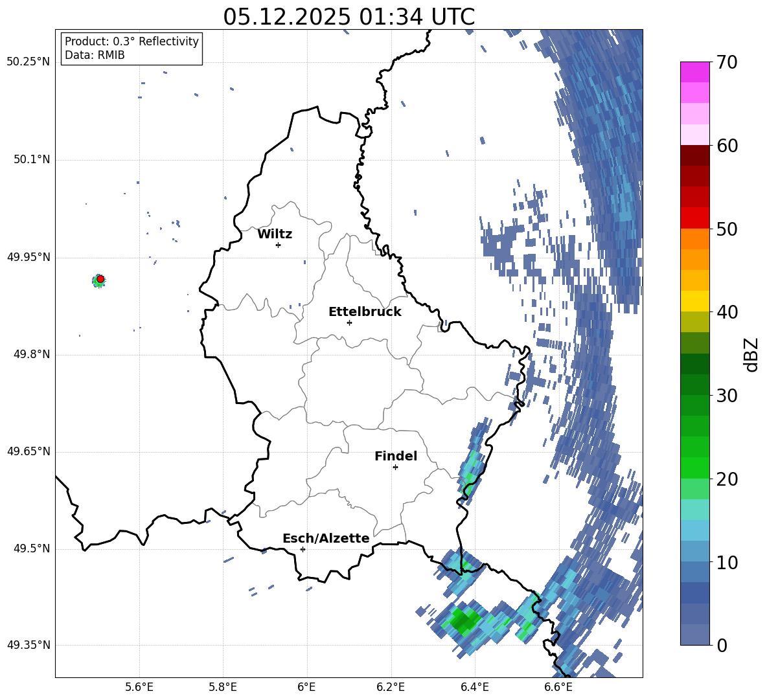767x700 pixels.
Task: Click the Esch/Alzette cross marker
Action: (303, 549)
